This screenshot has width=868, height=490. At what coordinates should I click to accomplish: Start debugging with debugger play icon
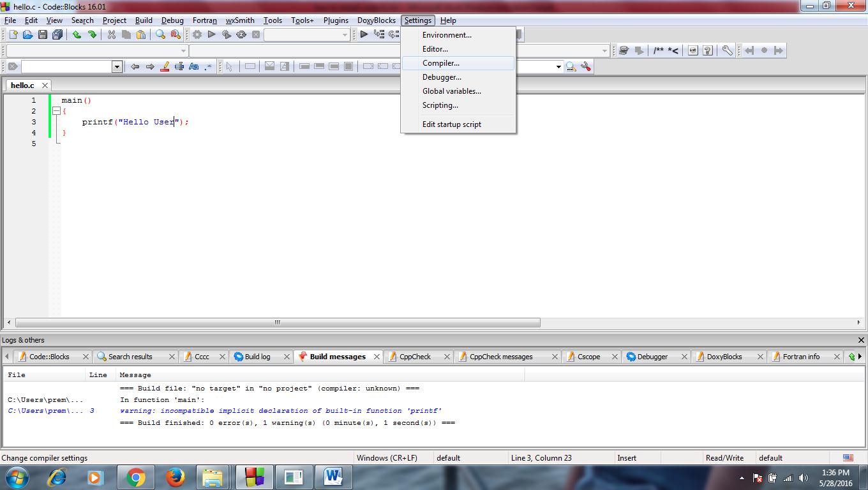[364, 34]
